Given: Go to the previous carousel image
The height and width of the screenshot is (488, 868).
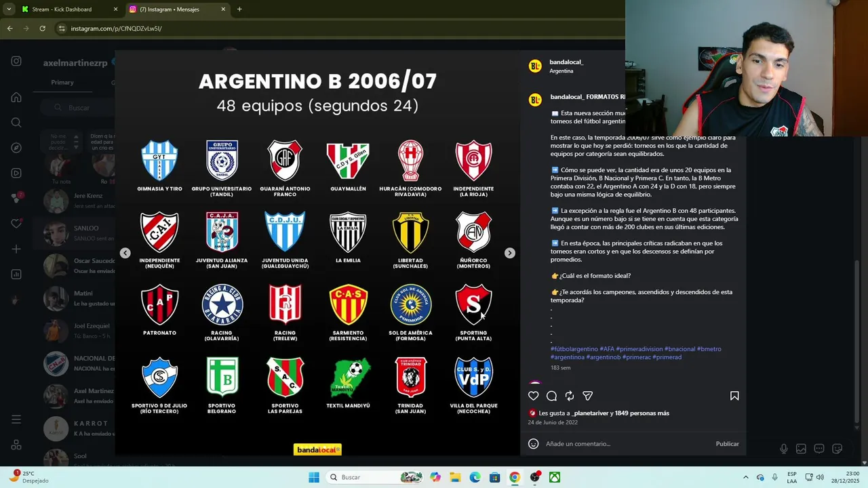Looking at the screenshot, I should coord(125,253).
